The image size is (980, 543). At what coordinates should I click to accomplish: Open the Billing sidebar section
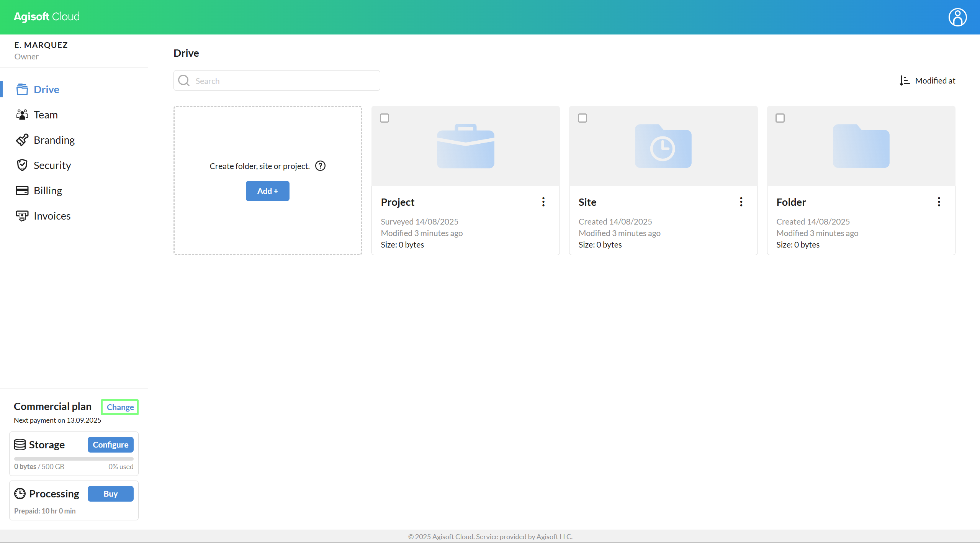(47, 190)
